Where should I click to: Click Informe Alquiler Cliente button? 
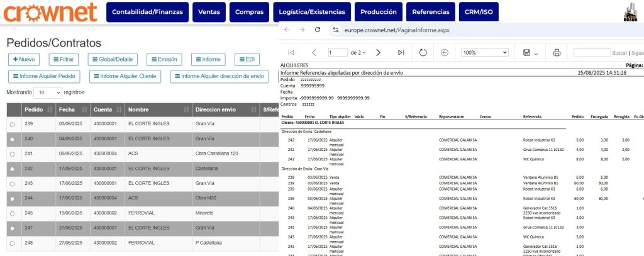[125, 77]
